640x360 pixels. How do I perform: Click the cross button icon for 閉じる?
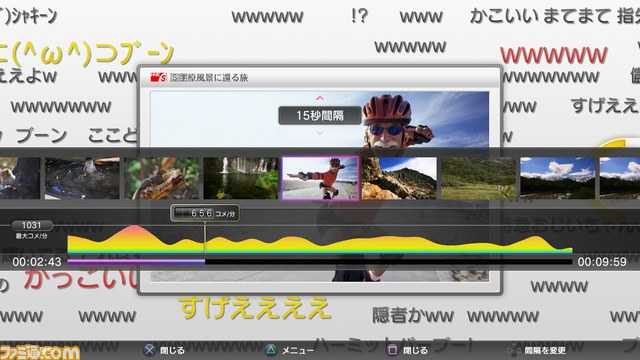pyautogui.click(x=150, y=350)
